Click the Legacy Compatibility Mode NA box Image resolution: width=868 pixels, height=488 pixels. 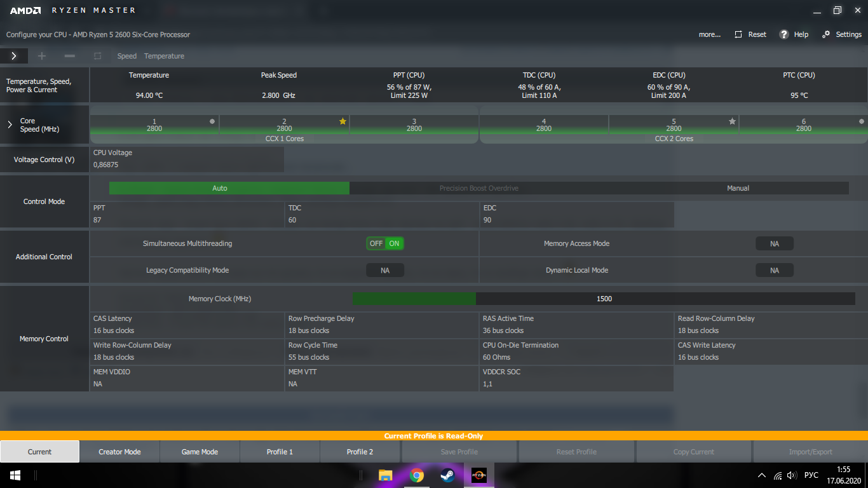click(385, 270)
